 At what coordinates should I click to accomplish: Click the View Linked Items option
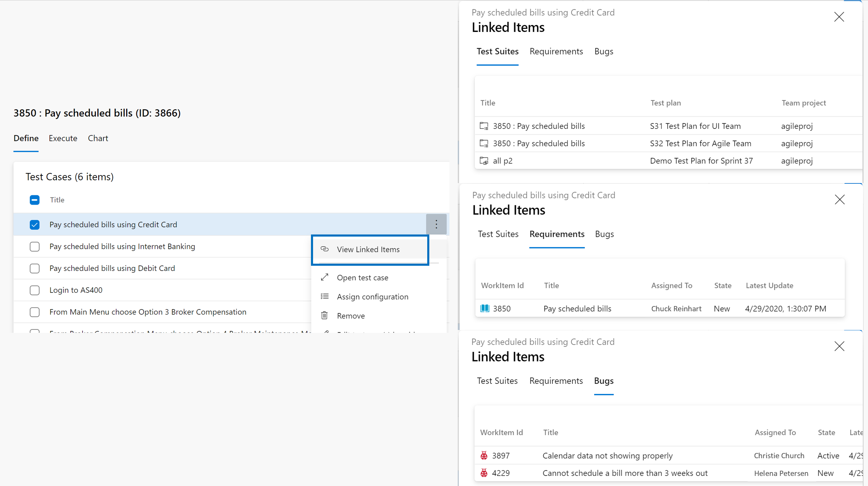[x=369, y=248]
